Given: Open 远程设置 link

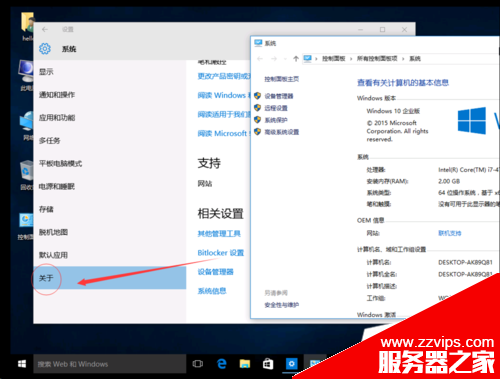Looking at the screenshot, I should click(276, 108).
